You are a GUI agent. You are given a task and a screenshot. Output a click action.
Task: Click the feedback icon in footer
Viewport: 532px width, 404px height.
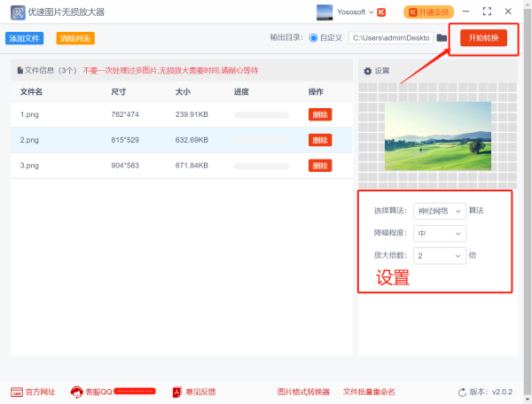pos(176,392)
